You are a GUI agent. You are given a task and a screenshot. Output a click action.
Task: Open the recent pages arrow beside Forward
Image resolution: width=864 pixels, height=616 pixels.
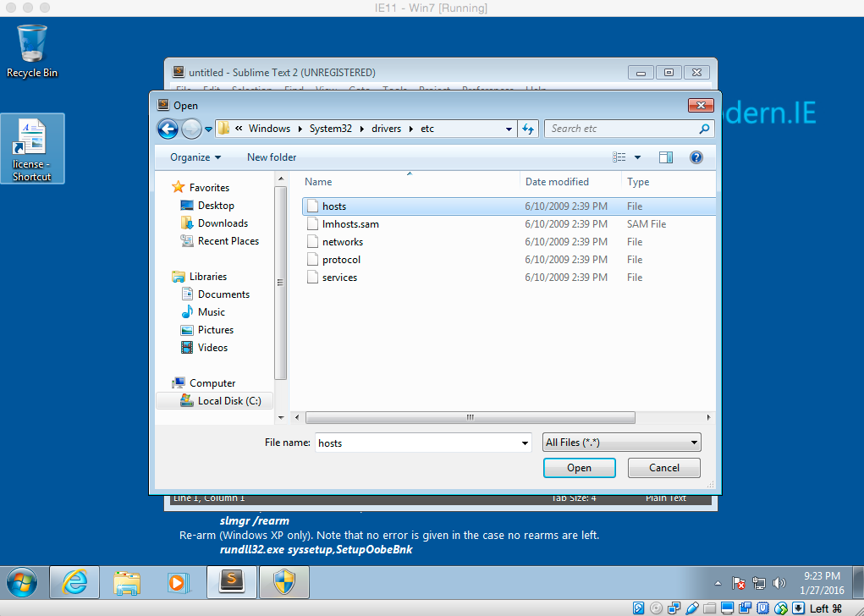(x=208, y=129)
